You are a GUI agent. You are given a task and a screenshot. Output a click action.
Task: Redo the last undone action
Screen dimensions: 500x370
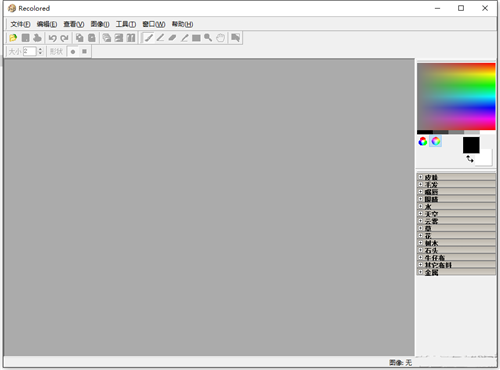click(64, 38)
